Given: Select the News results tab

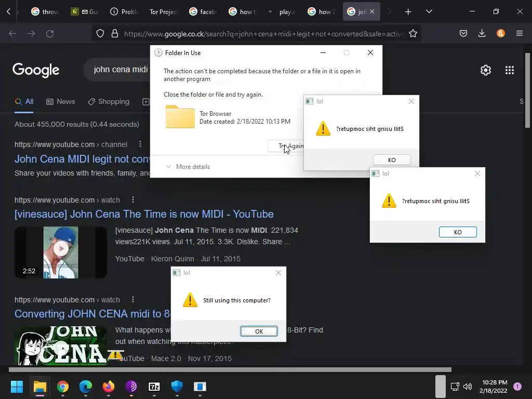Looking at the screenshot, I should [61, 102].
